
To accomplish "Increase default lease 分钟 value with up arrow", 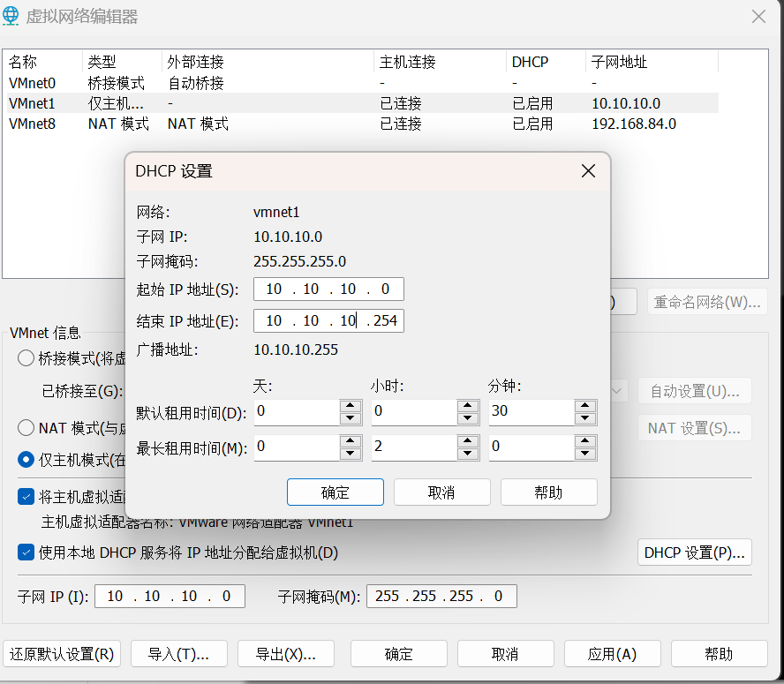I will 584,407.
